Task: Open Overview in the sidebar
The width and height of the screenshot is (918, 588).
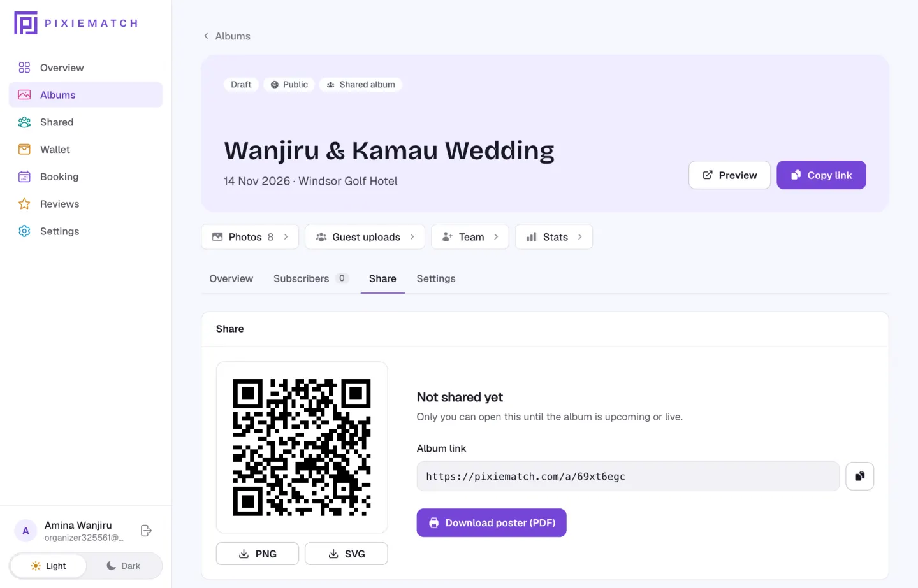Action: (85, 68)
